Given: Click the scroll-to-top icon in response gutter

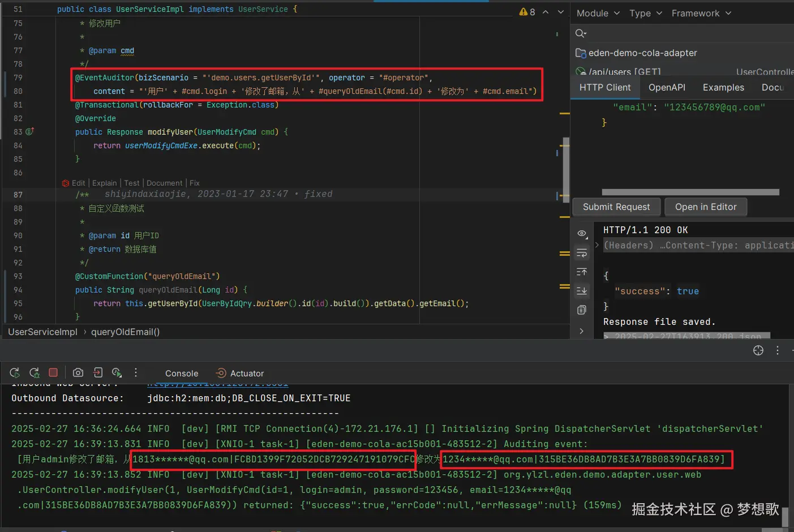Looking at the screenshot, I should pyautogui.click(x=582, y=272).
